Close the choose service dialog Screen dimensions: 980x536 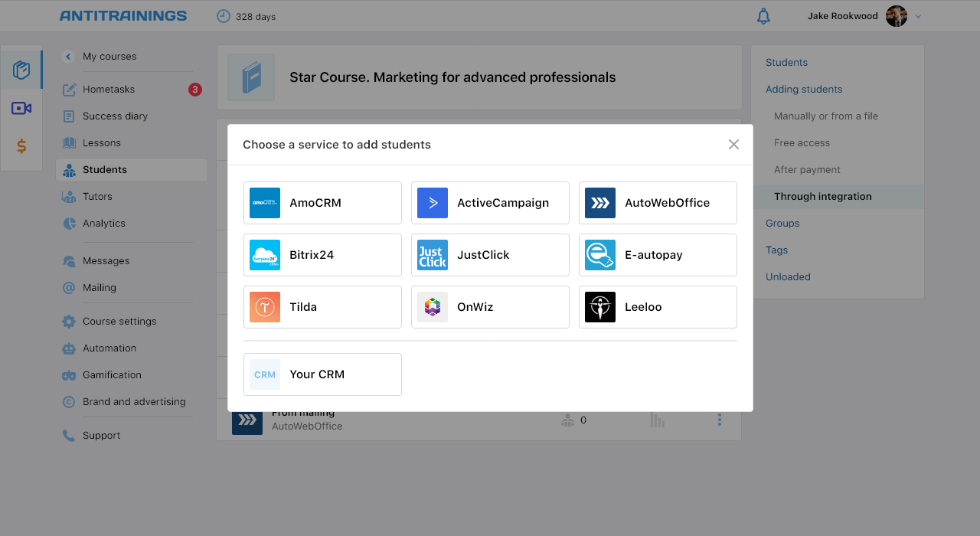click(733, 145)
